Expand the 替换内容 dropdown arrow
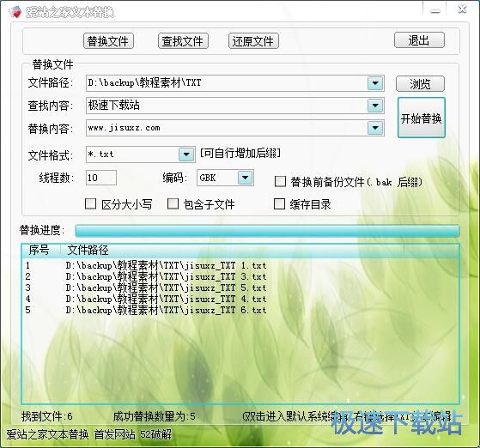The image size is (480, 448). [375, 128]
